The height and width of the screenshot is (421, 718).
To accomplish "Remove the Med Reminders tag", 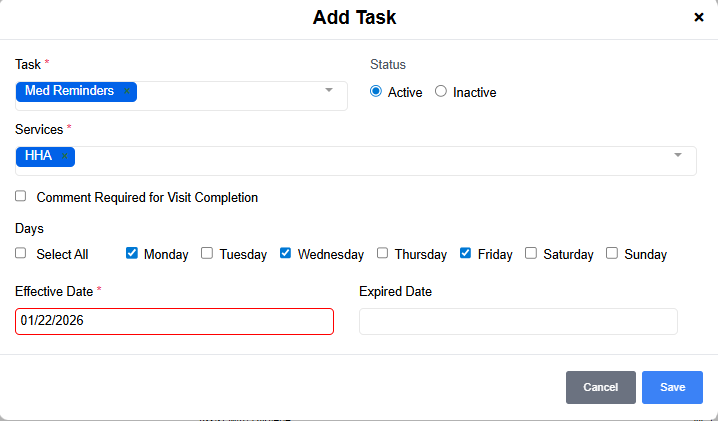I will coord(127,92).
